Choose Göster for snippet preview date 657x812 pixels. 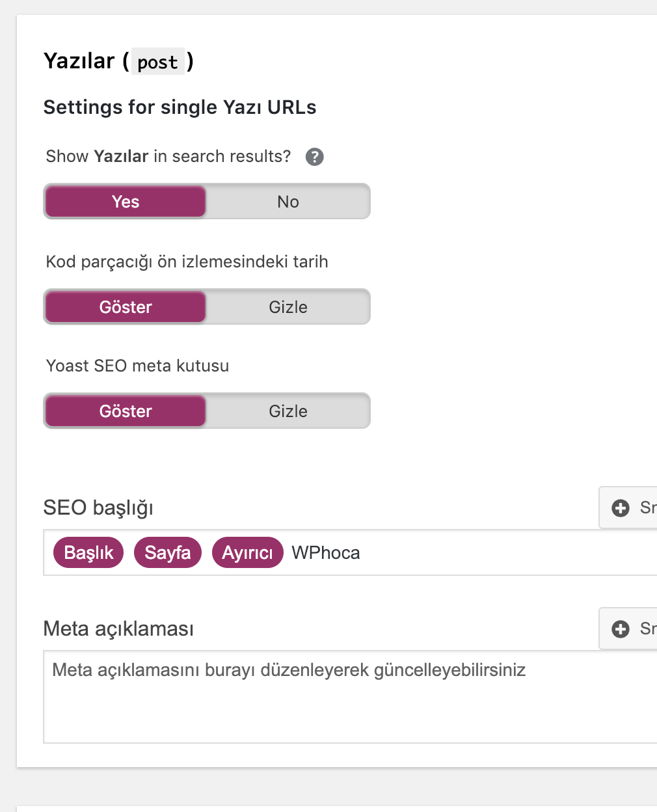pyautogui.click(x=126, y=307)
